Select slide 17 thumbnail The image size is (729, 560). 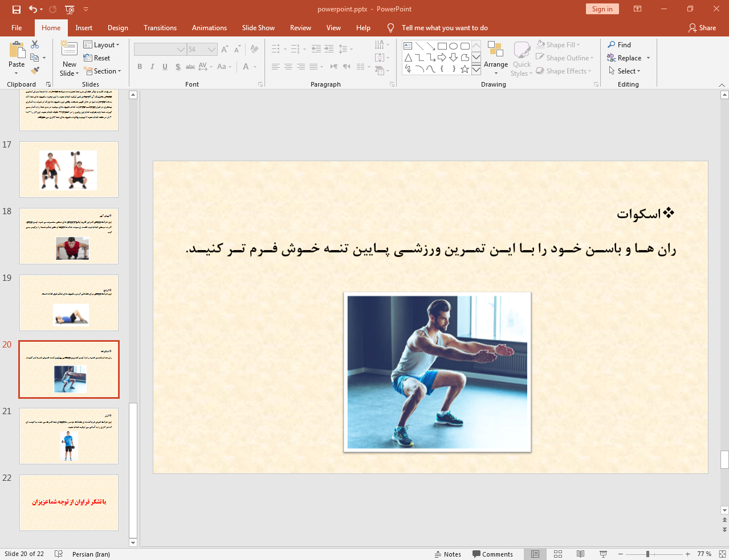coord(69,169)
